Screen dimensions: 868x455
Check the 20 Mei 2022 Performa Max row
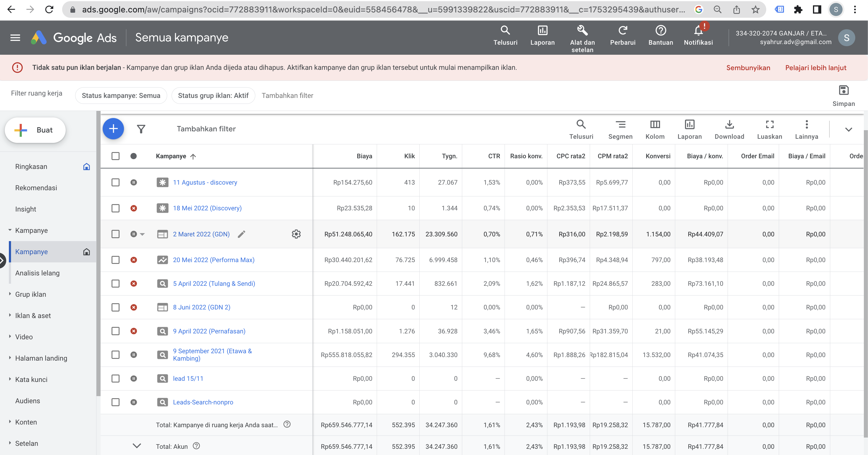click(x=116, y=260)
